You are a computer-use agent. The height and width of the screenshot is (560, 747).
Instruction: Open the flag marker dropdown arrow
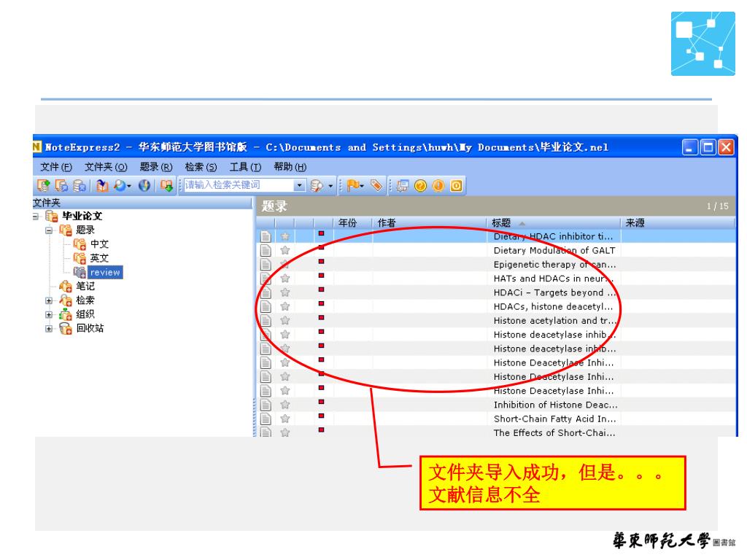pos(363,186)
